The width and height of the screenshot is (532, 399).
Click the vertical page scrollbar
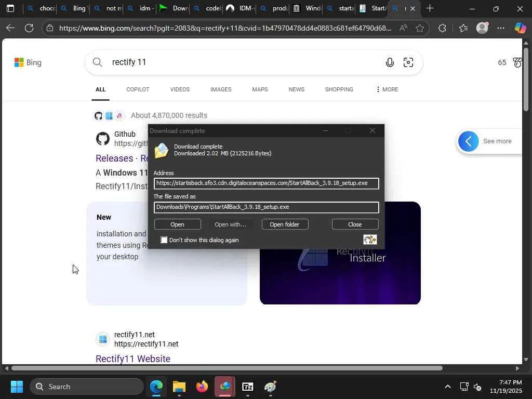pos(526,79)
